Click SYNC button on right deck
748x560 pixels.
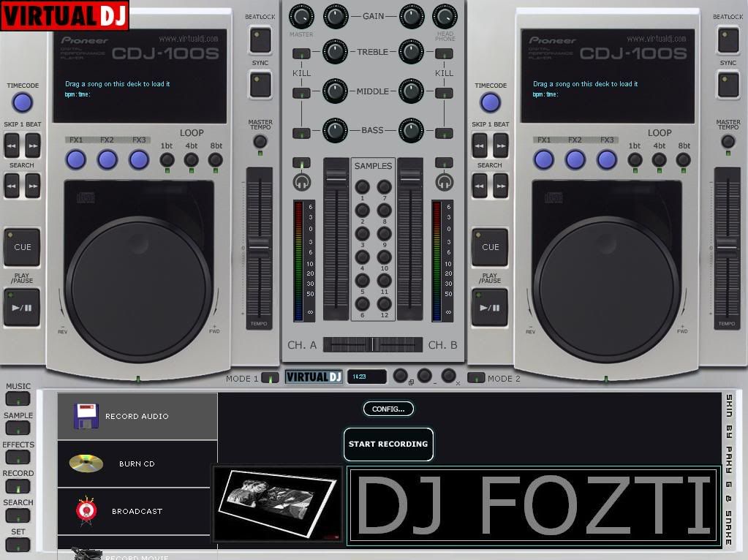click(x=728, y=84)
